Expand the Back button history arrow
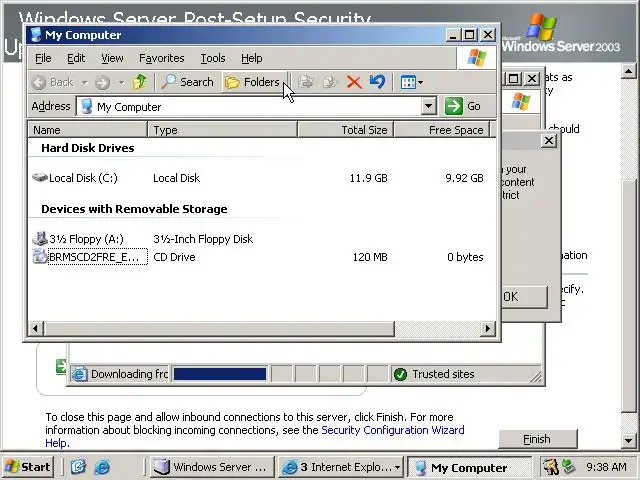This screenshot has height=480, width=640. (x=84, y=82)
